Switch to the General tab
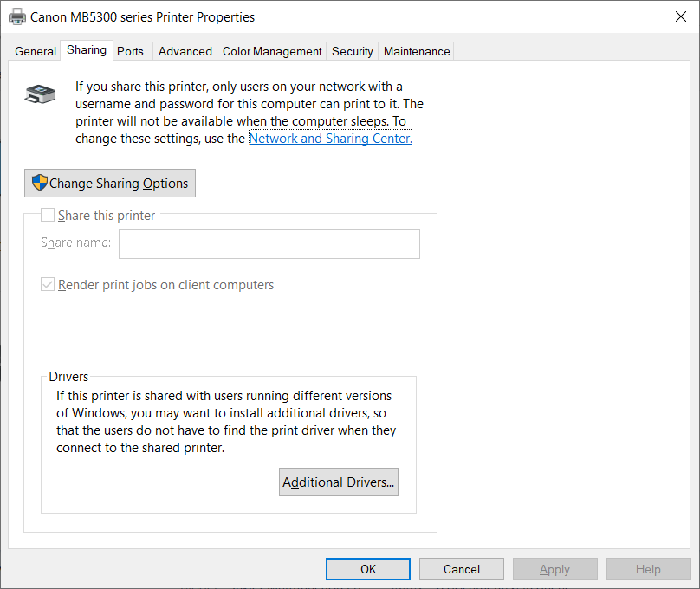 [36, 51]
